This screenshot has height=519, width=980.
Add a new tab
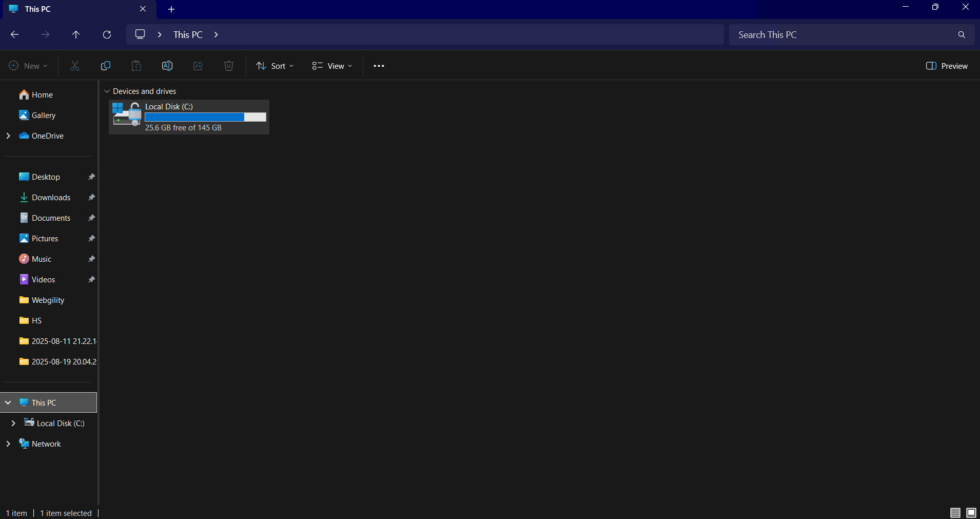pos(171,9)
